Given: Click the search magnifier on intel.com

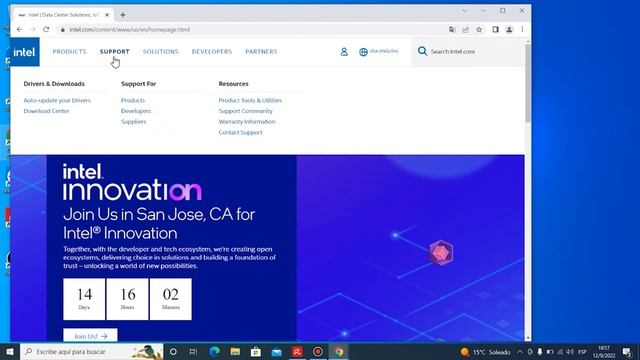Looking at the screenshot, I should click(422, 51).
